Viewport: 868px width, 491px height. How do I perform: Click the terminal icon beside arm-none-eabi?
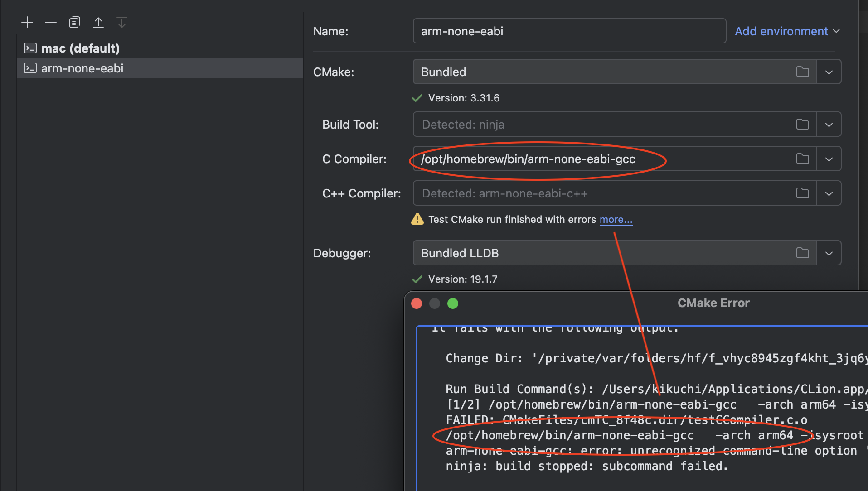[x=30, y=68]
